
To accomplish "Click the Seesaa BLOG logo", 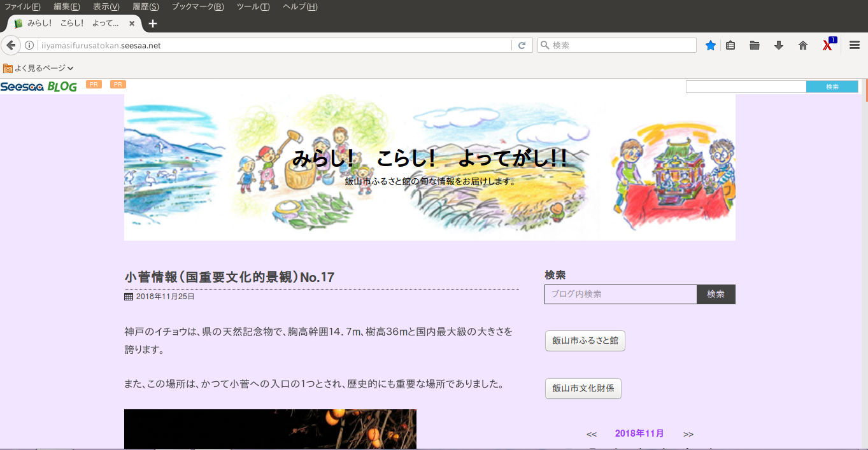I will point(39,87).
